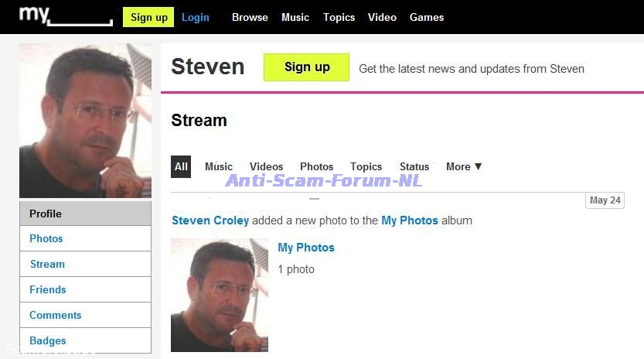644x359 pixels.
Task: Select the All stream filter tab
Action: pos(181,166)
